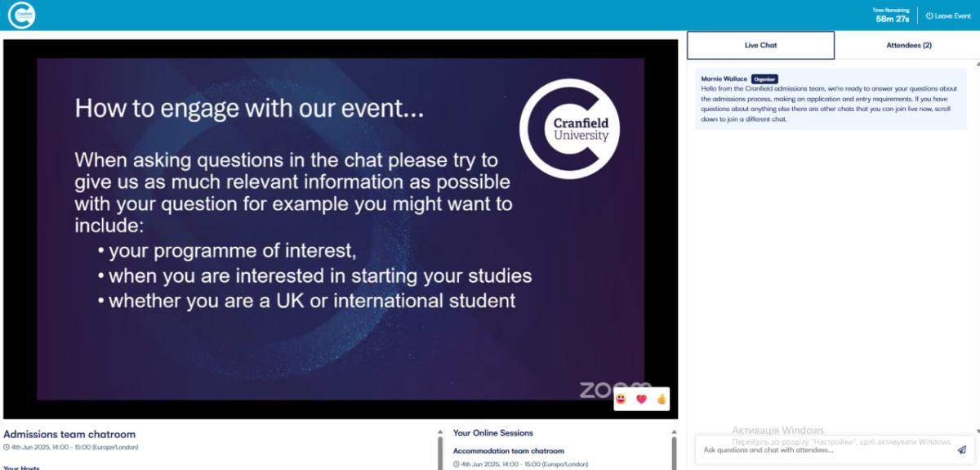
Task: Click the Zoom watermark on the video
Action: pos(604,390)
